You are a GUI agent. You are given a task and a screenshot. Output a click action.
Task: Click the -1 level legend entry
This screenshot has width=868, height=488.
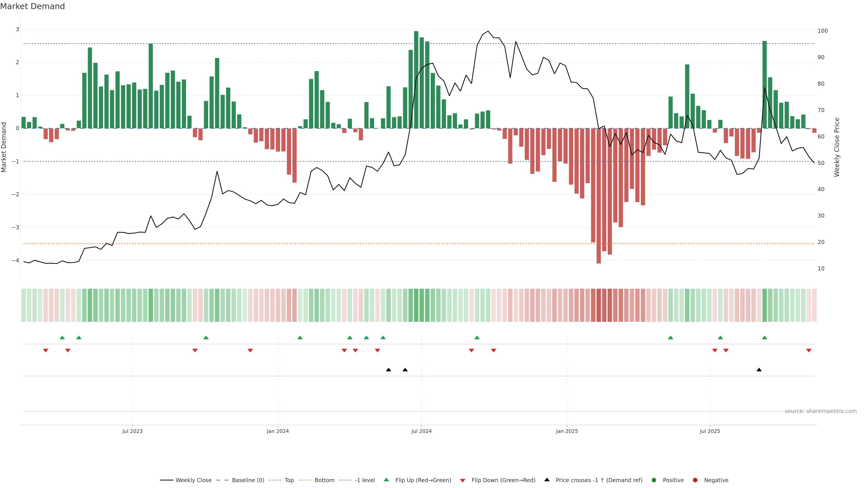[x=365, y=480]
